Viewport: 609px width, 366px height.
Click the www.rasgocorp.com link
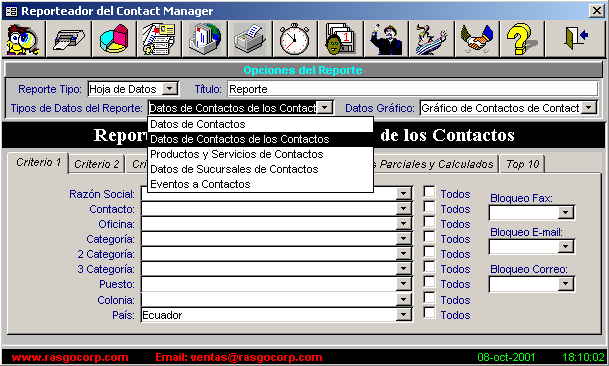pyautogui.click(x=70, y=357)
